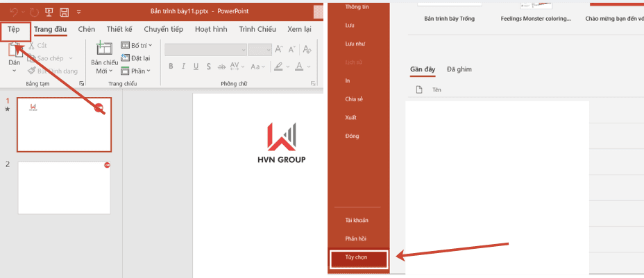The width and height of the screenshot is (644, 278).
Task: Click Tùy chọn in the File sidebar
Action: (x=357, y=257)
